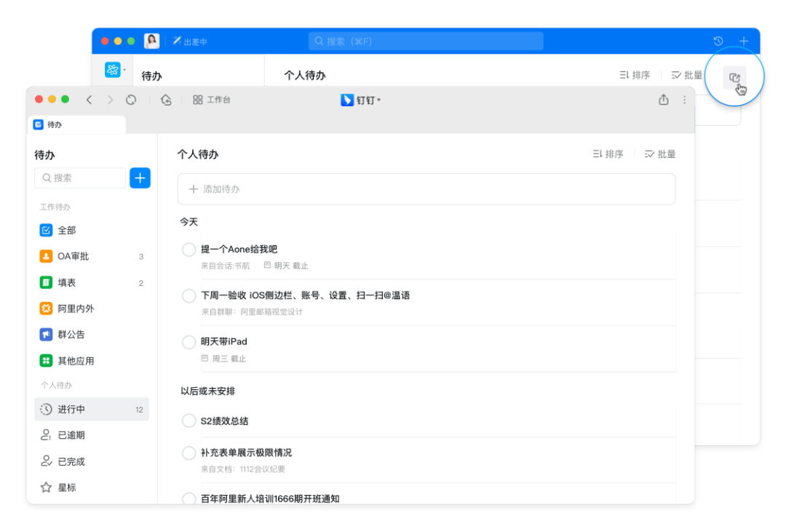Open 排序 sort options in front window
786x532 pixels.
[x=608, y=154]
